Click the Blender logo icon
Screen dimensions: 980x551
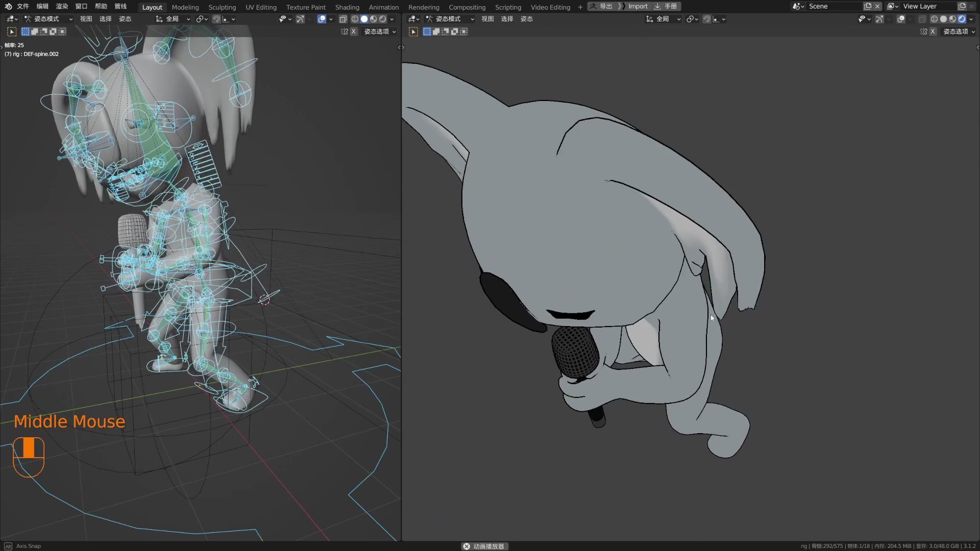pos(8,6)
